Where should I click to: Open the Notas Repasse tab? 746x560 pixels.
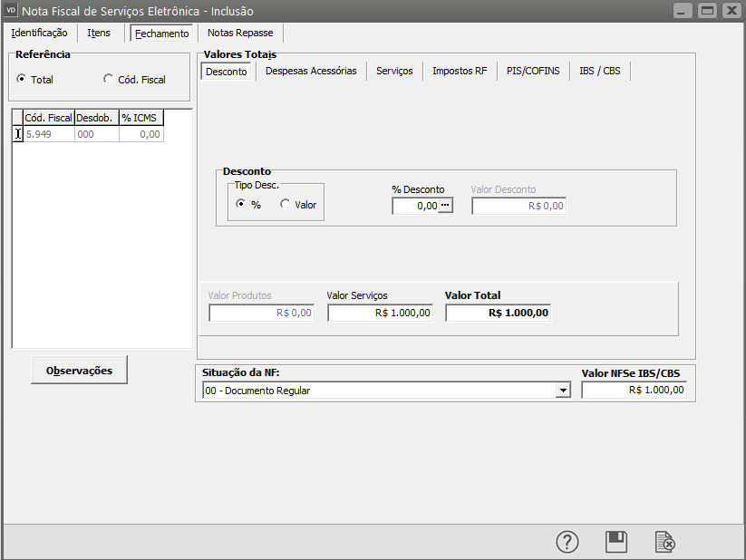tap(239, 33)
